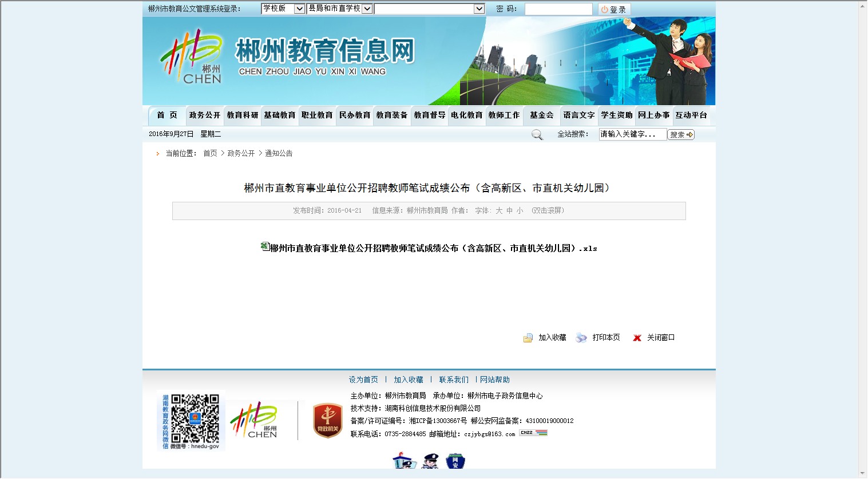
Task: Select the 教师工作 navigation item
Action: tap(504, 115)
